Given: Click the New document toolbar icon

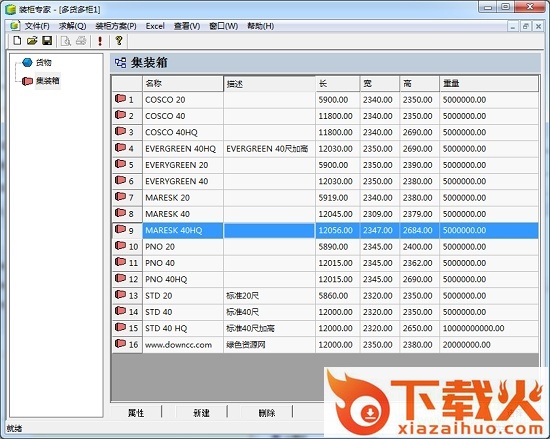Looking at the screenshot, I should point(17,41).
